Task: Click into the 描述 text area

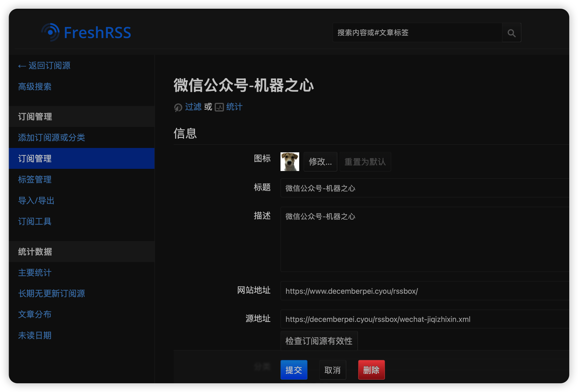Action: [x=425, y=239]
